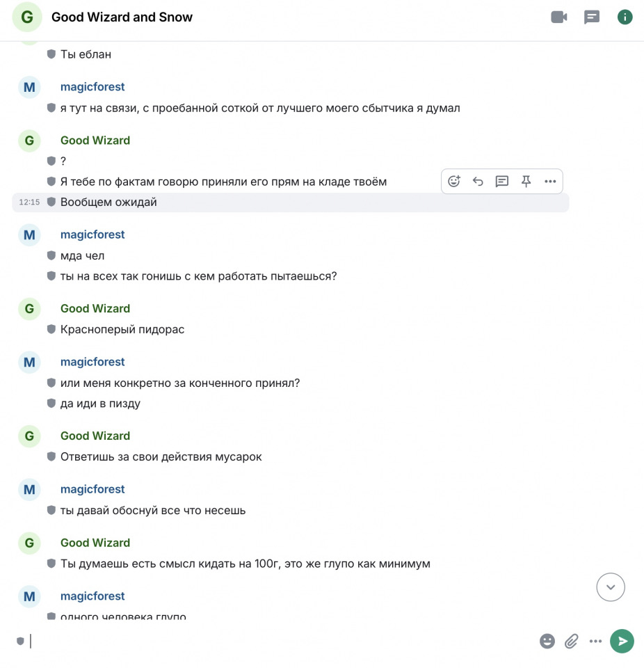The height and width of the screenshot is (668, 644).
Task: Start a video call with camera icon
Action: click(x=559, y=17)
